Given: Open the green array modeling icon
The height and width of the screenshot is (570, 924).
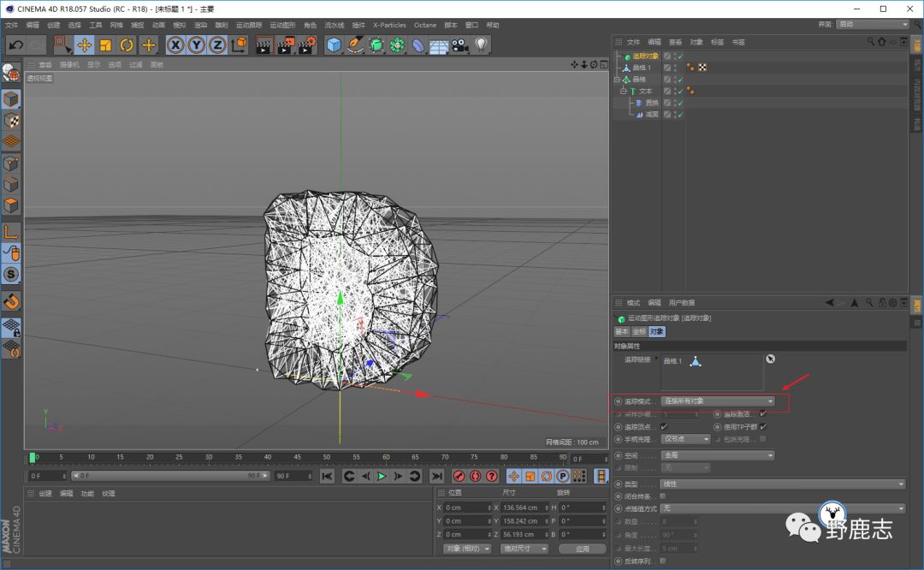Looking at the screenshot, I should (397, 45).
